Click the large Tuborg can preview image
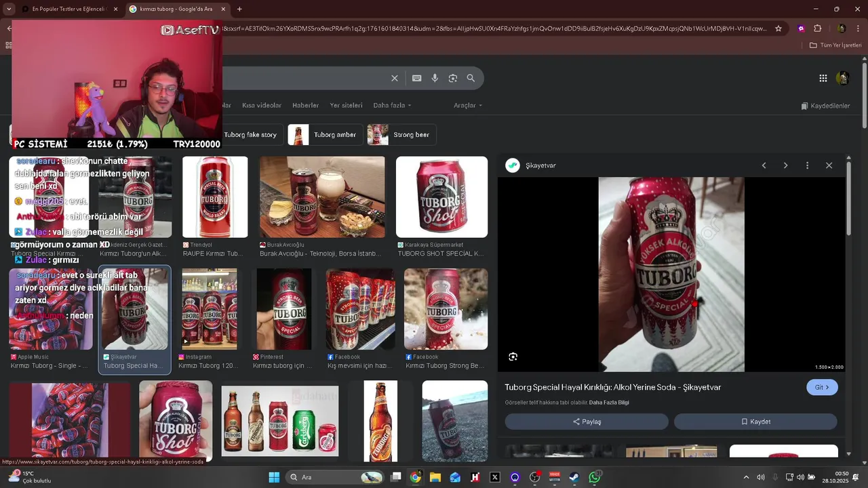868x488 pixels. coord(671,274)
